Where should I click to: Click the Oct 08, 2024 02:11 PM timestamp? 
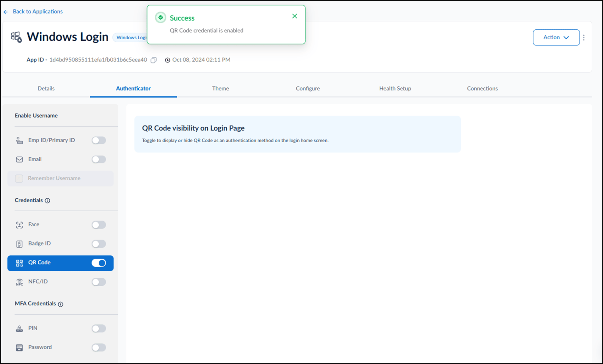click(x=201, y=60)
